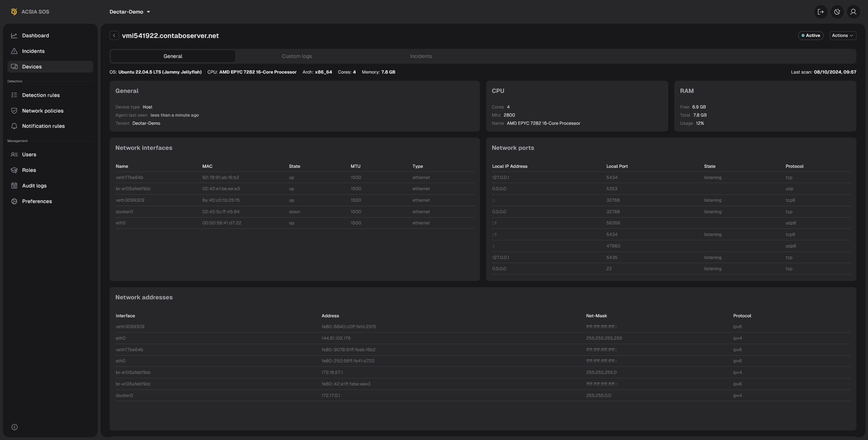868x440 pixels.
Task: Click the eth0 MAC 00:50:56:41:d7:22
Action: click(221, 223)
